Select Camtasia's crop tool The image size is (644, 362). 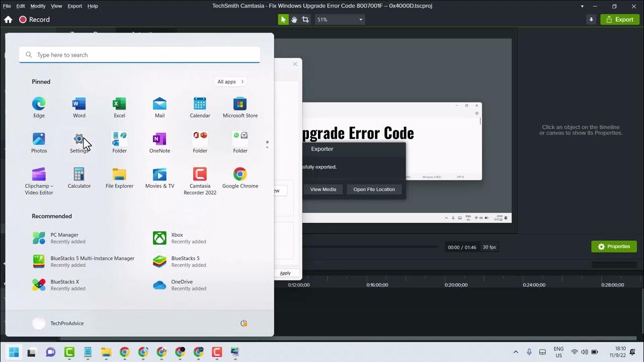[305, 20]
